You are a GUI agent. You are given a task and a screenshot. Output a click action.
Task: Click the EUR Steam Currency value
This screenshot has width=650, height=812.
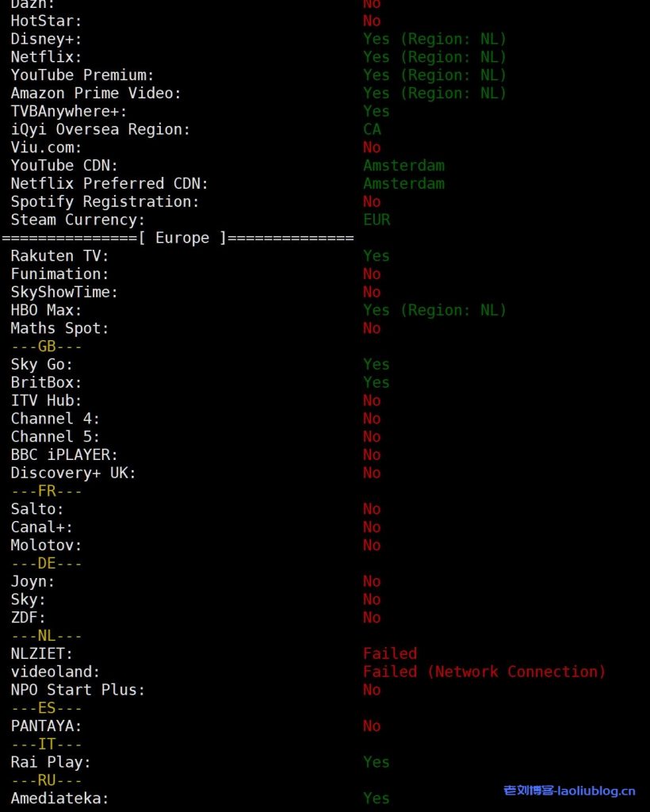377,220
